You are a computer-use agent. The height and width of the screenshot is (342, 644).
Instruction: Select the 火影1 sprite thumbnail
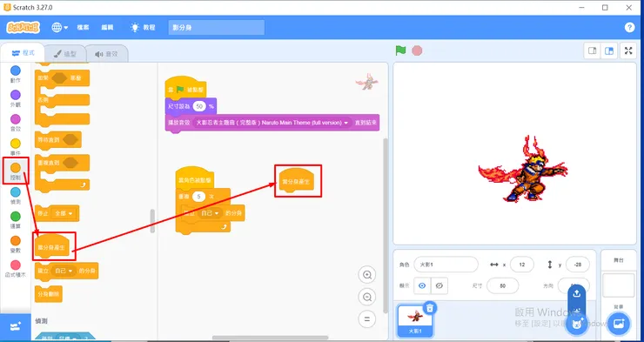pos(415,320)
